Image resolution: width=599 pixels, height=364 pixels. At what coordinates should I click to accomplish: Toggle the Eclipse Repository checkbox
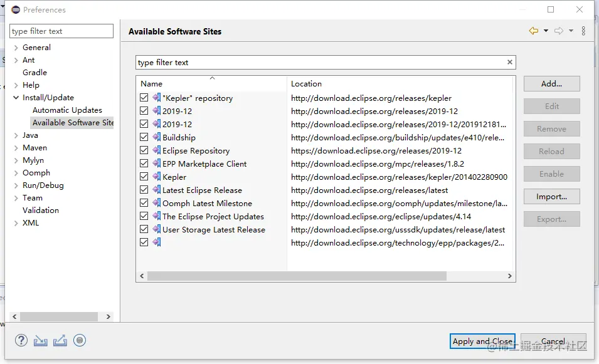144,150
